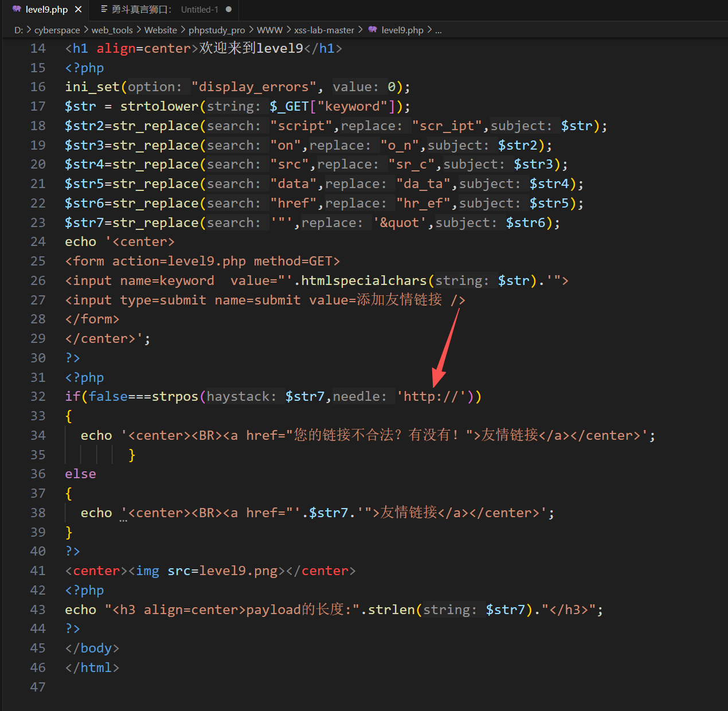The width and height of the screenshot is (728, 711).
Task: Click the htmlspecialchars function name
Action: pos(364,281)
